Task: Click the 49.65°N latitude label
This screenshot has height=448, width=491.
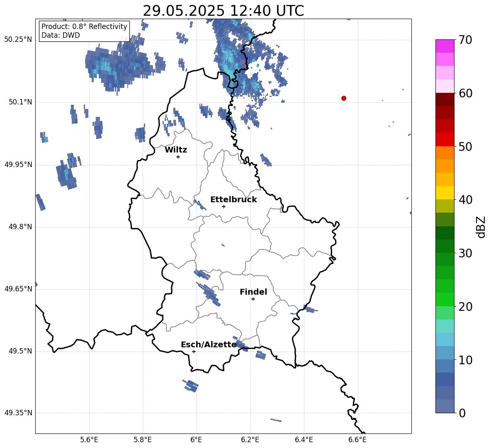Action: coord(18,289)
